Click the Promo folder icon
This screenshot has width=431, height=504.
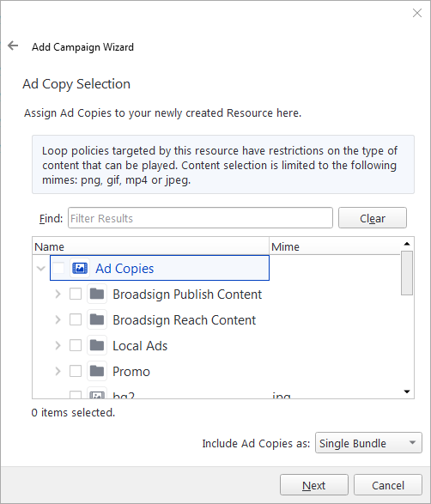[x=97, y=371]
